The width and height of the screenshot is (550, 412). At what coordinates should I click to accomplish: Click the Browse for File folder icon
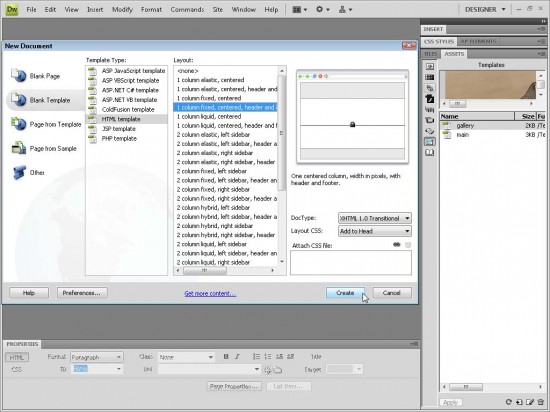277,370
